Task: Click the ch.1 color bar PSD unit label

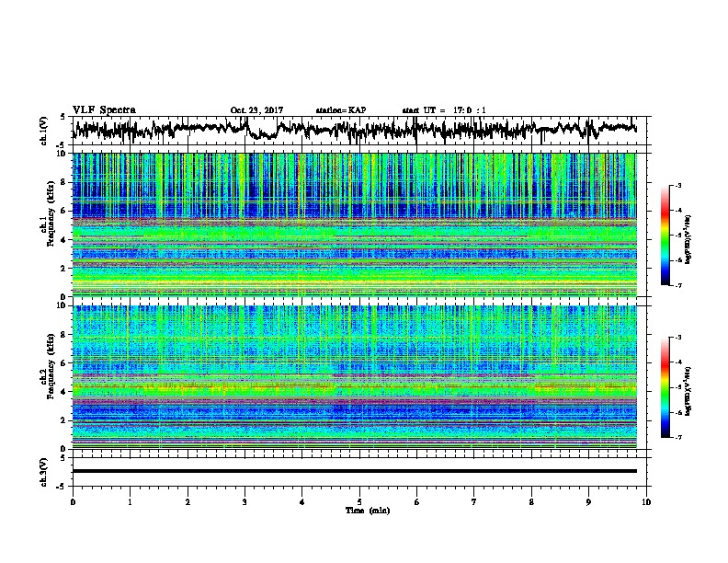Action: (x=688, y=239)
